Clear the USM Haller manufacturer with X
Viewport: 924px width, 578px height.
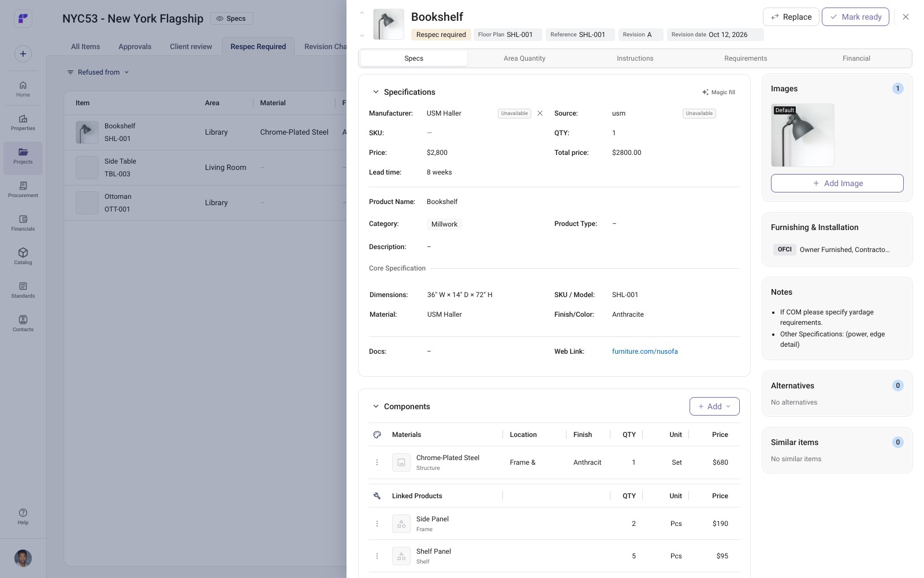click(x=540, y=113)
